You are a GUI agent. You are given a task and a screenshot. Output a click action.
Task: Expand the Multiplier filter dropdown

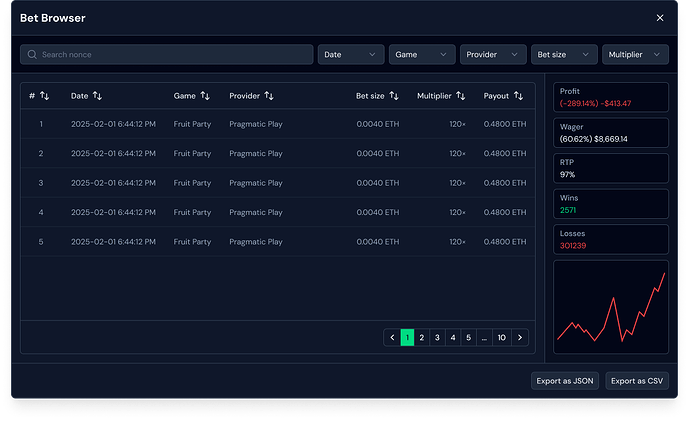[x=636, y=54]
